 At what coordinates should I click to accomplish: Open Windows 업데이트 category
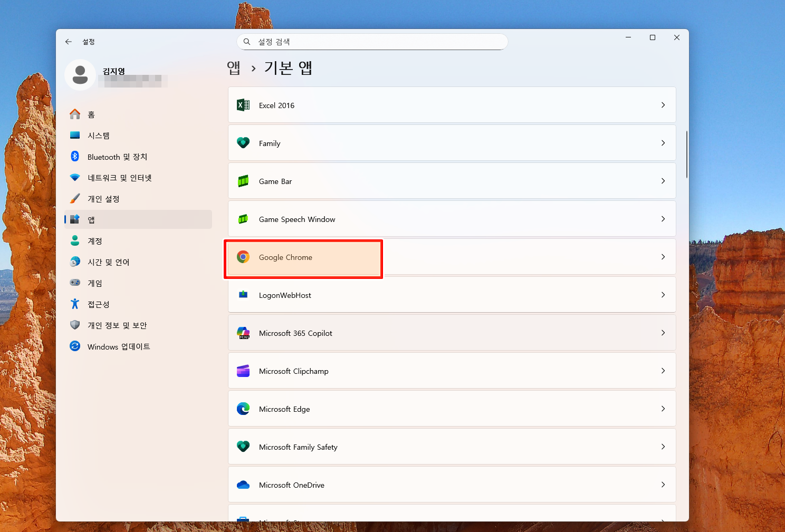point(138,346)
